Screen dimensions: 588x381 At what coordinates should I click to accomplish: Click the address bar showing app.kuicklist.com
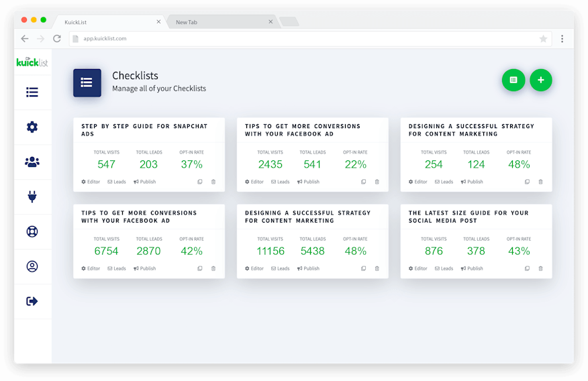(x=302, y=39)
